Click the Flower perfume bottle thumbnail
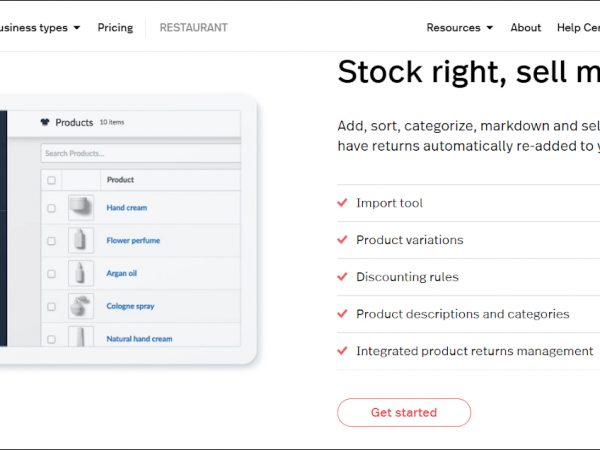 tap(81, 240)
